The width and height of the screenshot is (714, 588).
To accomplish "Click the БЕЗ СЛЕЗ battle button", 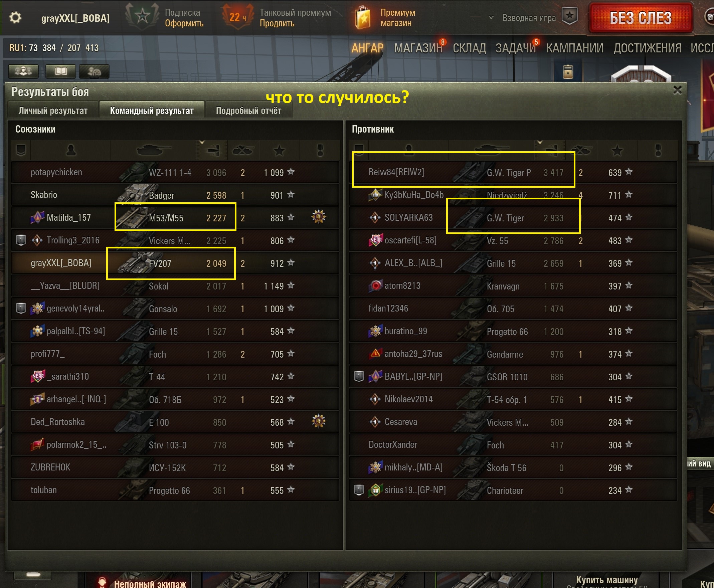I will pyautogui.click(x=641, y=18).
